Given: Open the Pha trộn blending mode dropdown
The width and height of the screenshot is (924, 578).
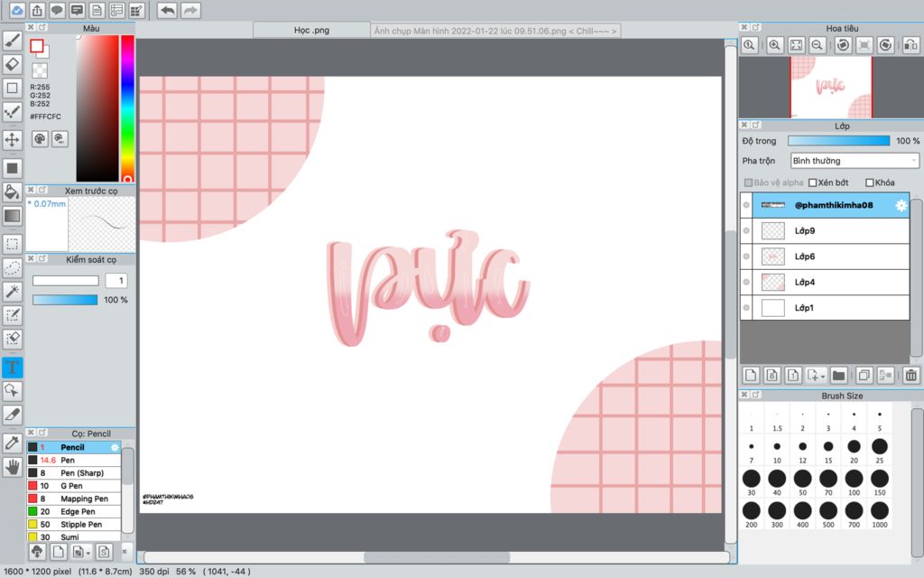Looking at the screenshot, I should (x=855, y=161).
